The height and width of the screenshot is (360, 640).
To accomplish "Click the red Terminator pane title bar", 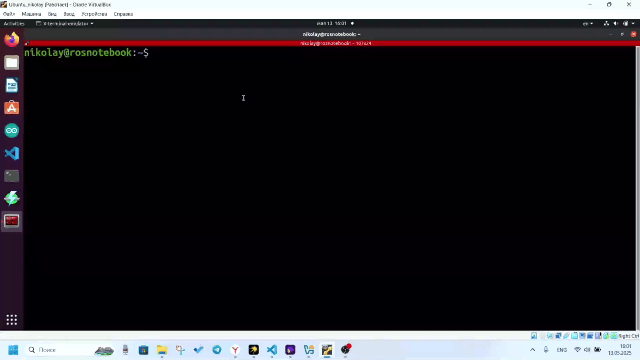I will (331, 43).
